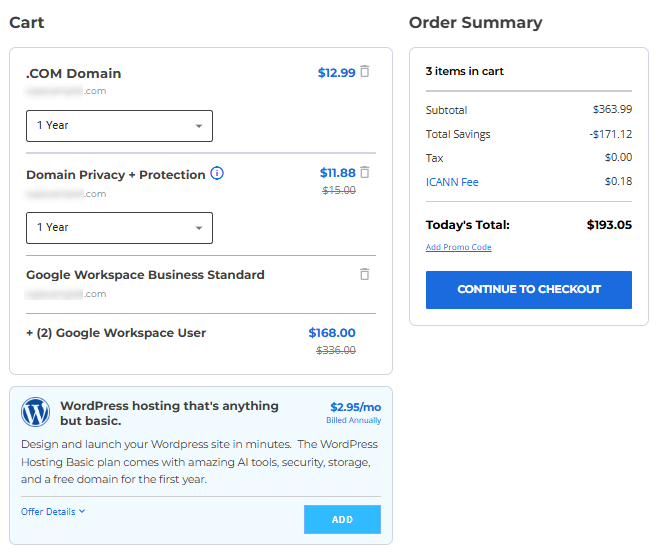Click the $2.95/mo WordPress price
Image resolution: width=657 pixels, height=553 pixels.
(356, 407)
